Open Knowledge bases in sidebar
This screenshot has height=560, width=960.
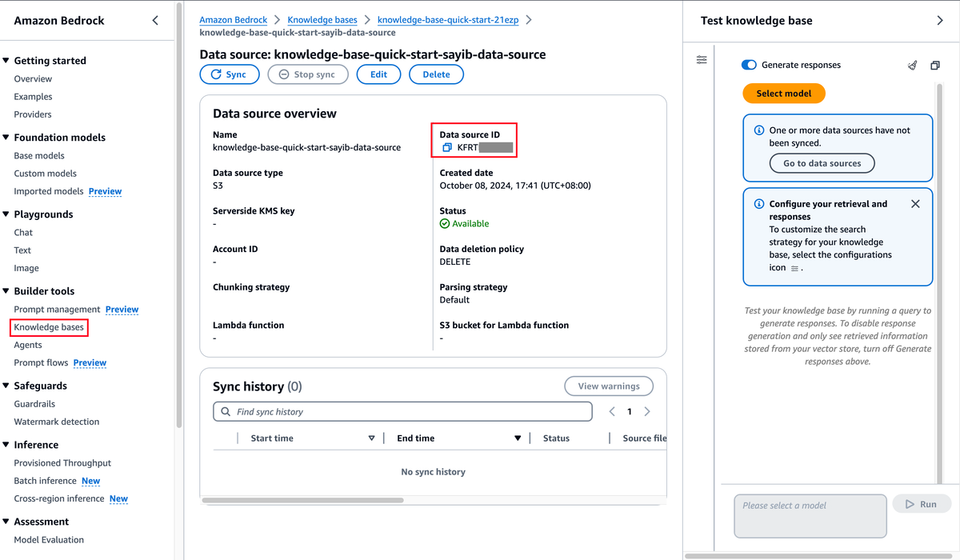tap(49, 327)
